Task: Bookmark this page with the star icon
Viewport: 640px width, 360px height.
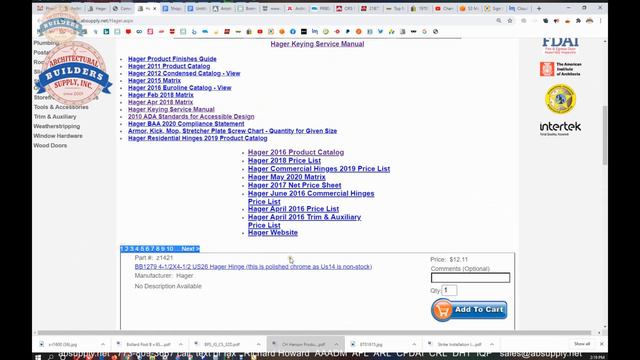Action: click(510, 20)
